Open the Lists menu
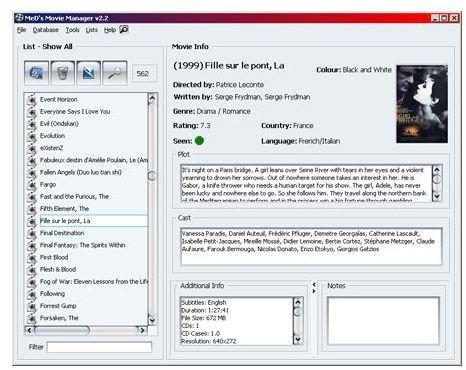The height and width of the screenshot is (370, 466). pos(92,30)
